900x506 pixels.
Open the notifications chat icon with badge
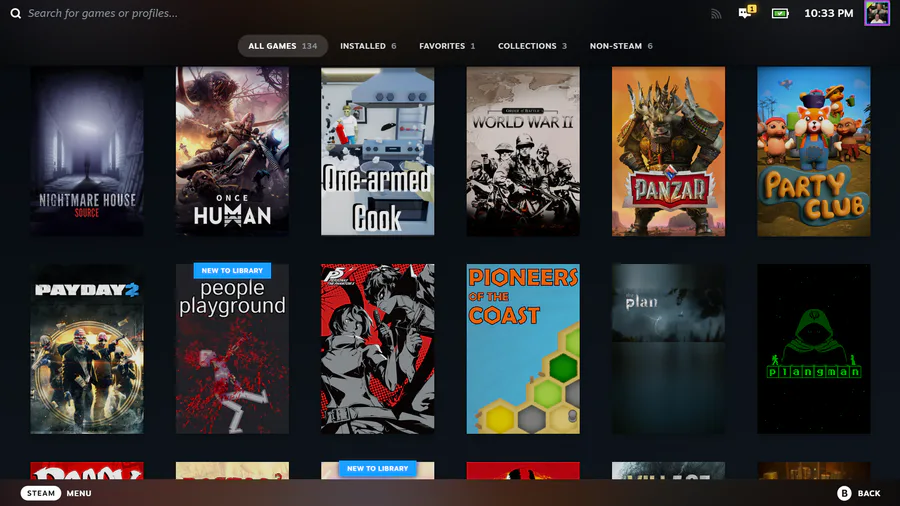747,12
